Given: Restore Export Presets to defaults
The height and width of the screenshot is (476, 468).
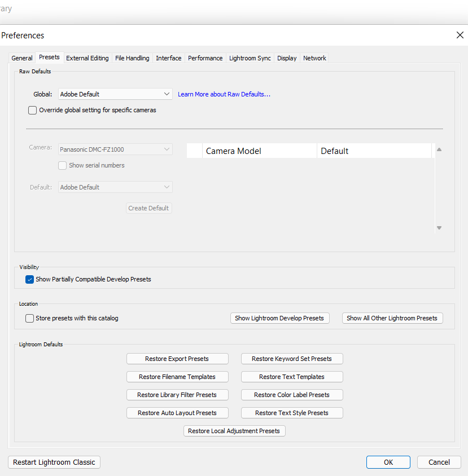Looking at the screenshot, I should (x=177, y=359).
